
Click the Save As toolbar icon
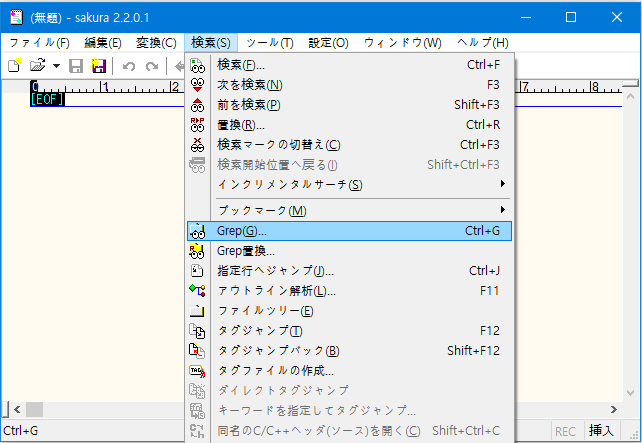point(99,66)
